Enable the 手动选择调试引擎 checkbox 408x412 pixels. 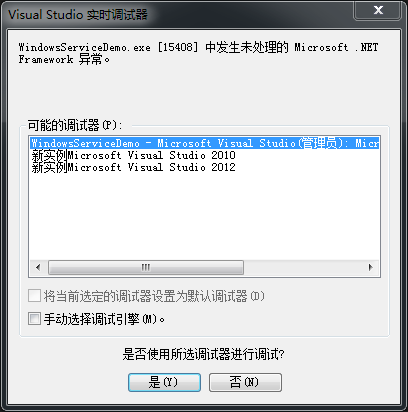tap(34, 319)
